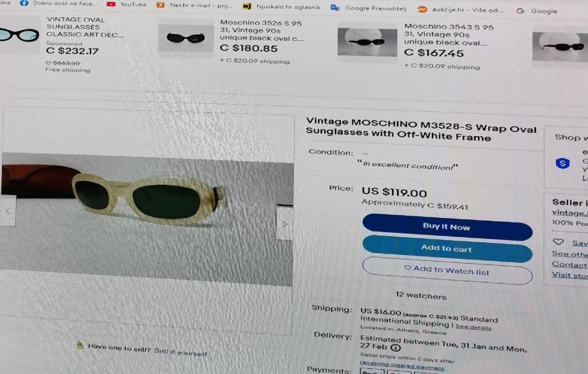The image size is (588, 374).
Task: Click the Buy It Now button
Action: point(447,227)
